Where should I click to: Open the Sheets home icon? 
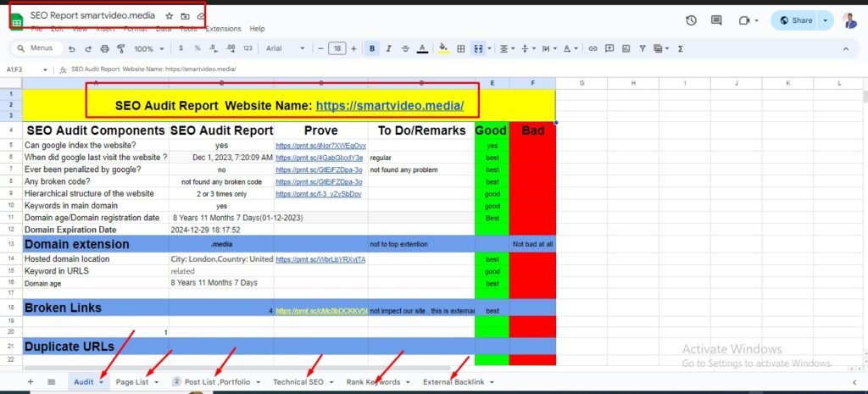pyautogui.click(x=17, y=20)
